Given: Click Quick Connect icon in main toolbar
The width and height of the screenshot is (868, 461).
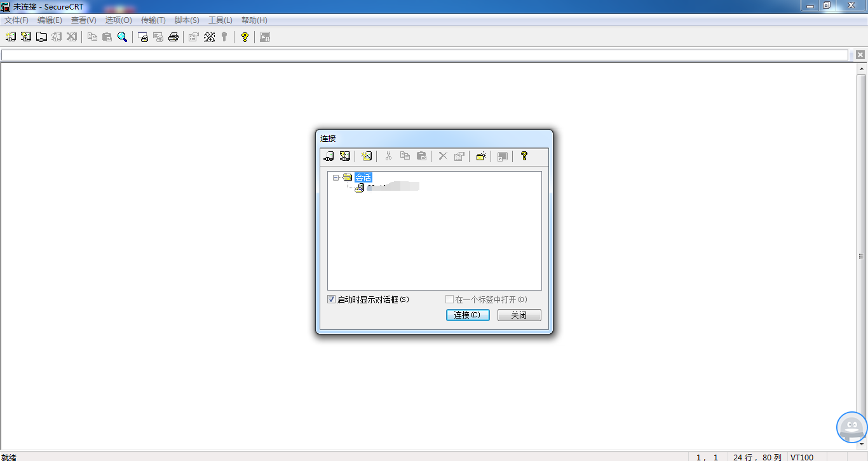Looking at the screenshot, I should (x=26, y=37).
